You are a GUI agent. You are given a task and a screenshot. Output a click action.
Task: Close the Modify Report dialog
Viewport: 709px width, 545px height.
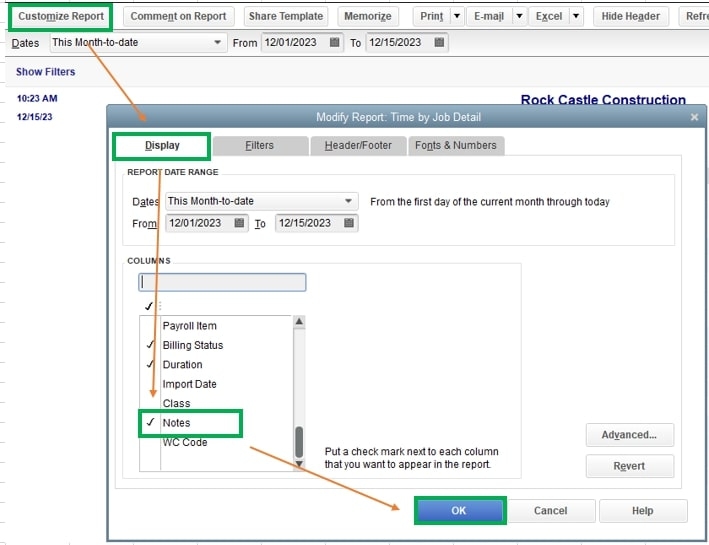tap(694, 117)
